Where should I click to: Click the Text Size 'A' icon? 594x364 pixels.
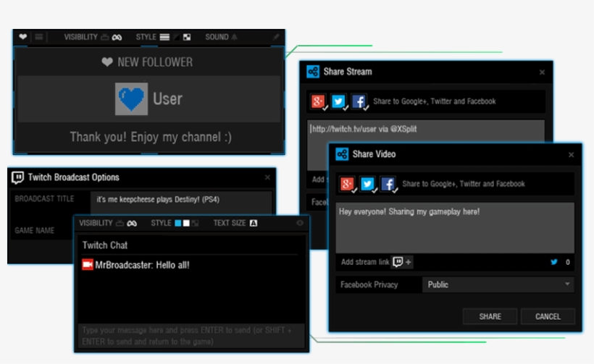[254, 223]
